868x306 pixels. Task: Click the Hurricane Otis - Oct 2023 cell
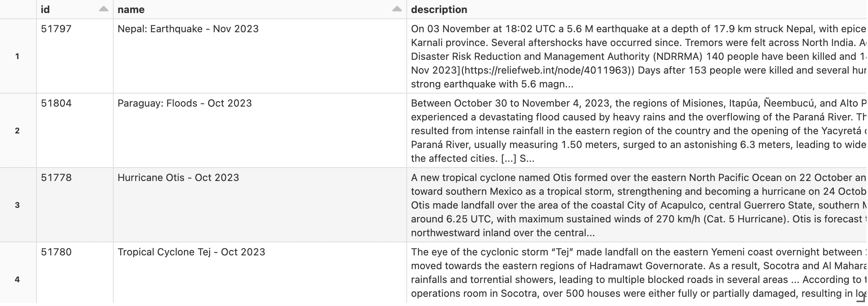pos(178,178)
